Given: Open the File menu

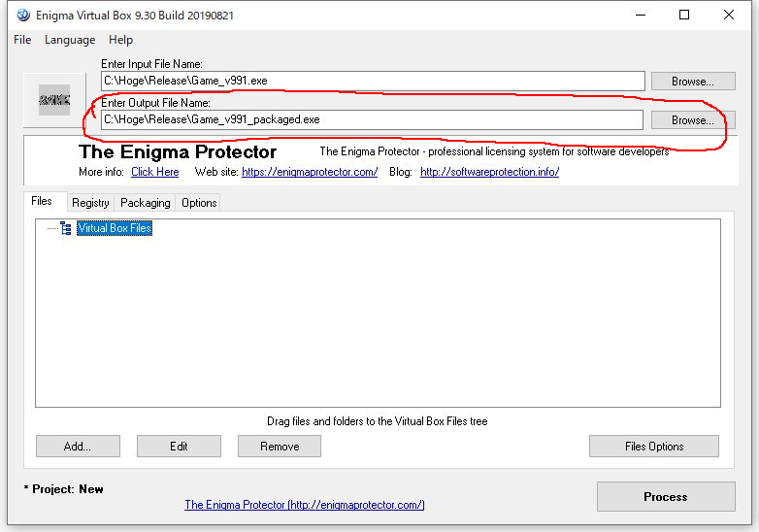Looking at the screenshot, I should pyautogui.click(x=22, y=40).
